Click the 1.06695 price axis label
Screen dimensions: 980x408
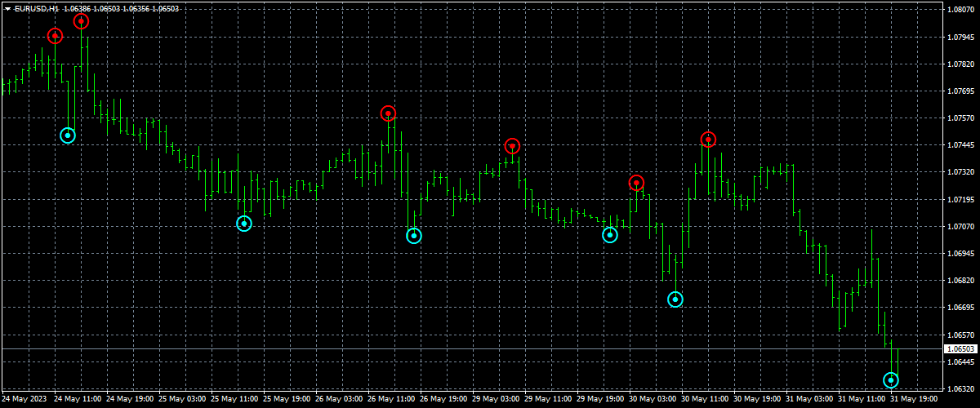tap(961, 308)
